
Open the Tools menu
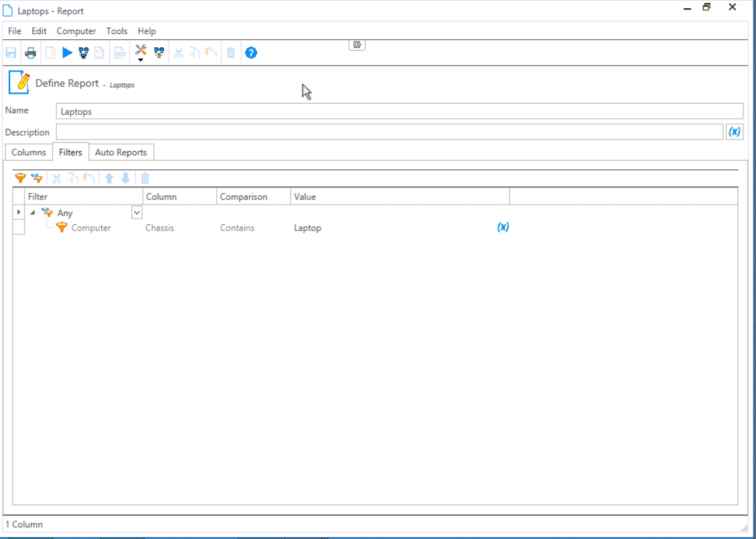click(x=117, y=31)
